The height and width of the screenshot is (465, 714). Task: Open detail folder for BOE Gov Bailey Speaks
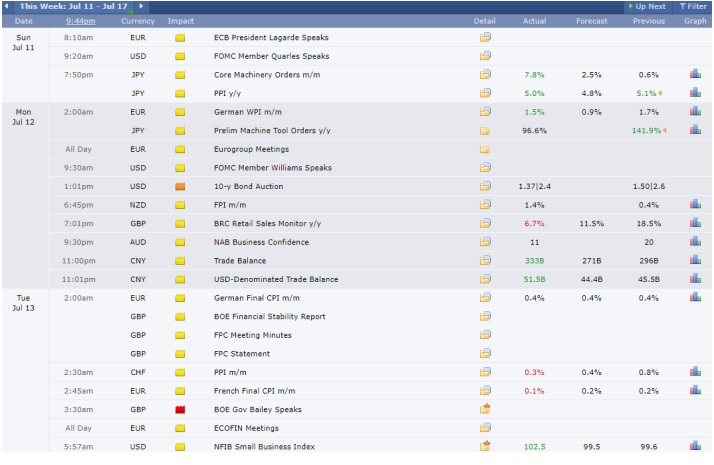[485, 409]
